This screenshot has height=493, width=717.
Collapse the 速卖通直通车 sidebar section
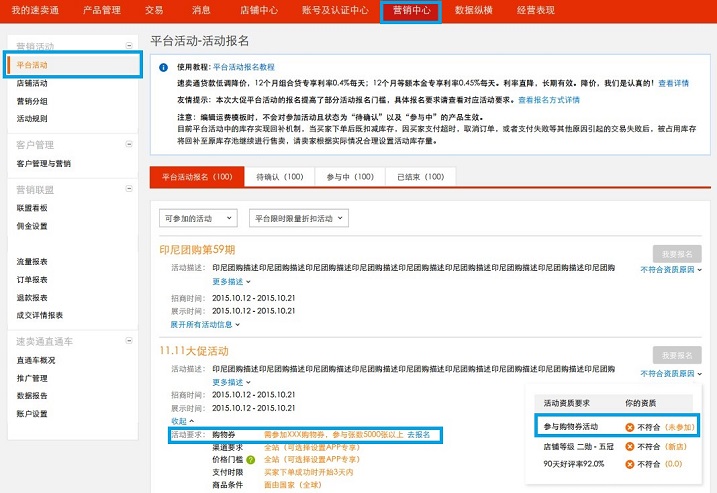129,341
